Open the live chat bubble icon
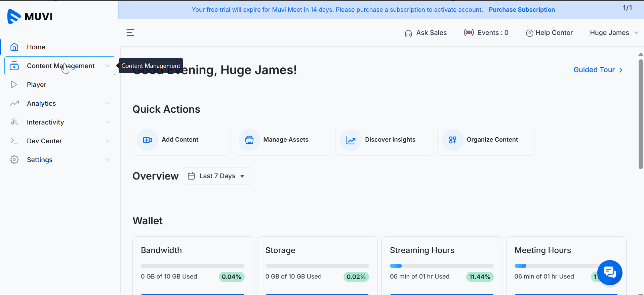The width and height of the screenshot is (644, 295). [x=609, y=273]
